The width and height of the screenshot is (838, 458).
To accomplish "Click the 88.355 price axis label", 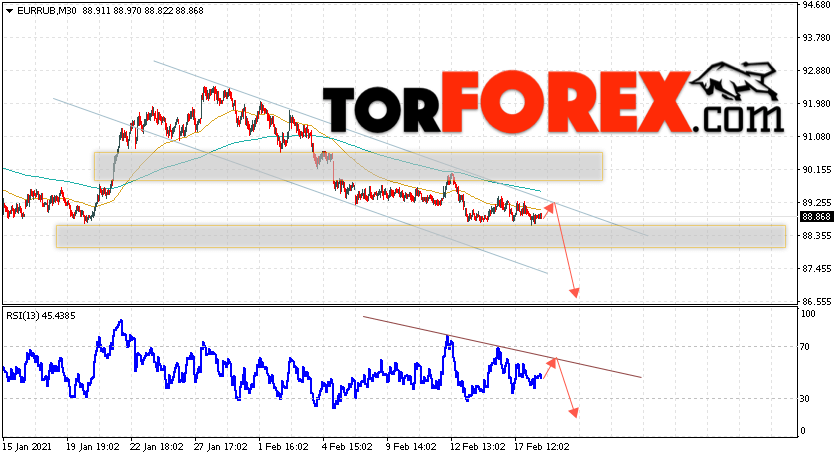I will [817, 236].
